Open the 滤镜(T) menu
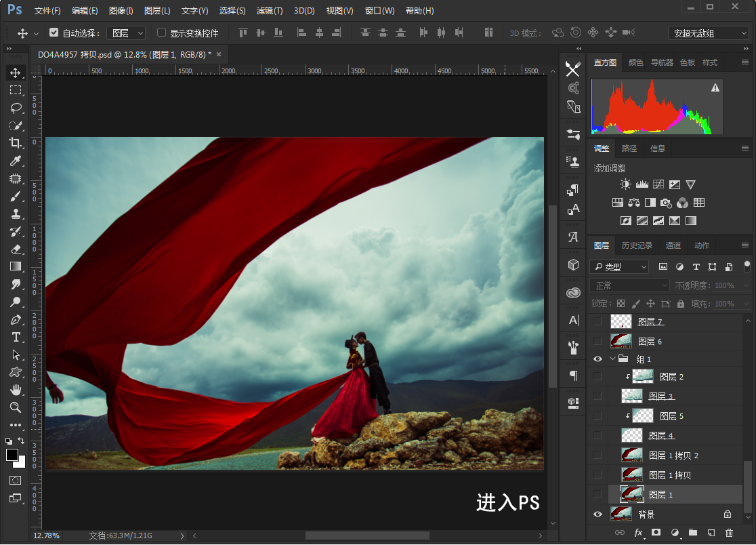This screenshot has width=756, height=545. click(x=270, y=11)
